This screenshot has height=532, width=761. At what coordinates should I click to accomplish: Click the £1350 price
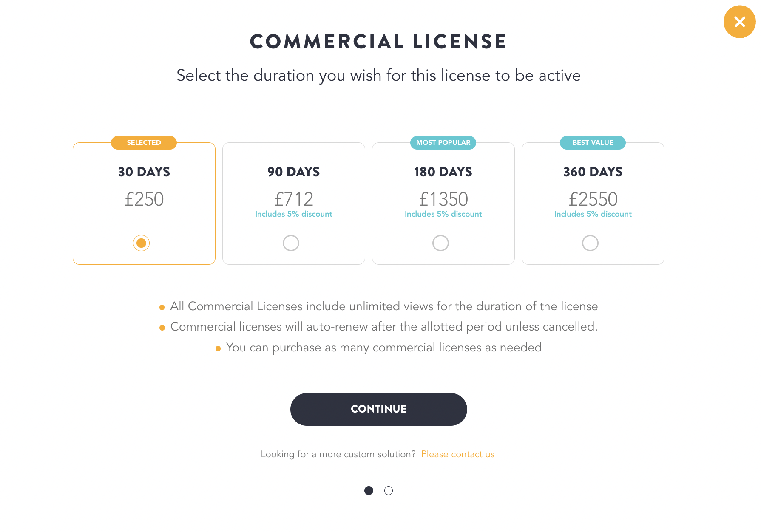point(443,199)
